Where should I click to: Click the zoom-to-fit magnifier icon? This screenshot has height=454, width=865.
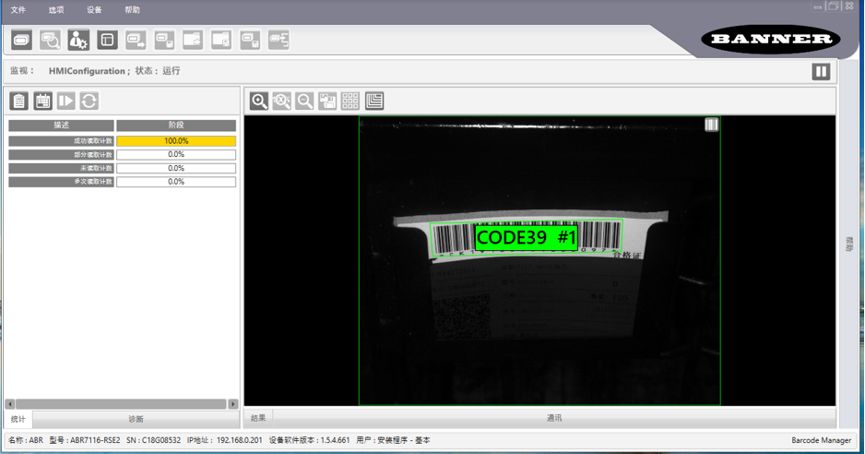point(282,101)
